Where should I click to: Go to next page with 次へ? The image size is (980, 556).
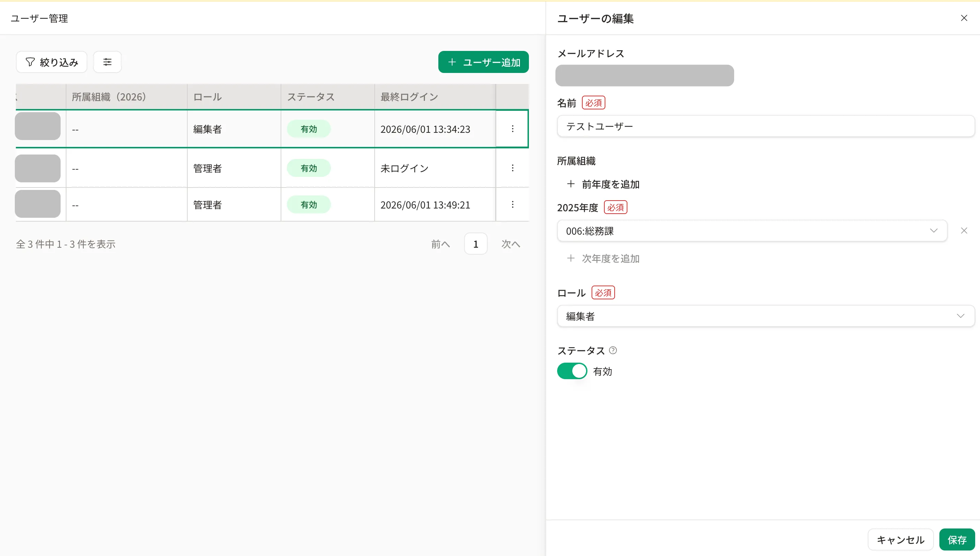[511, 244]
